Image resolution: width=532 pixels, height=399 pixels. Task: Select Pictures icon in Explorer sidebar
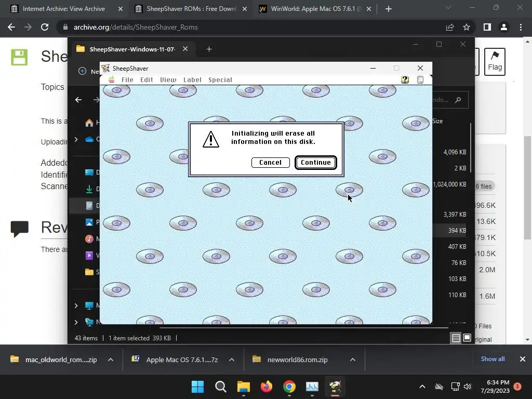(89, 222)
